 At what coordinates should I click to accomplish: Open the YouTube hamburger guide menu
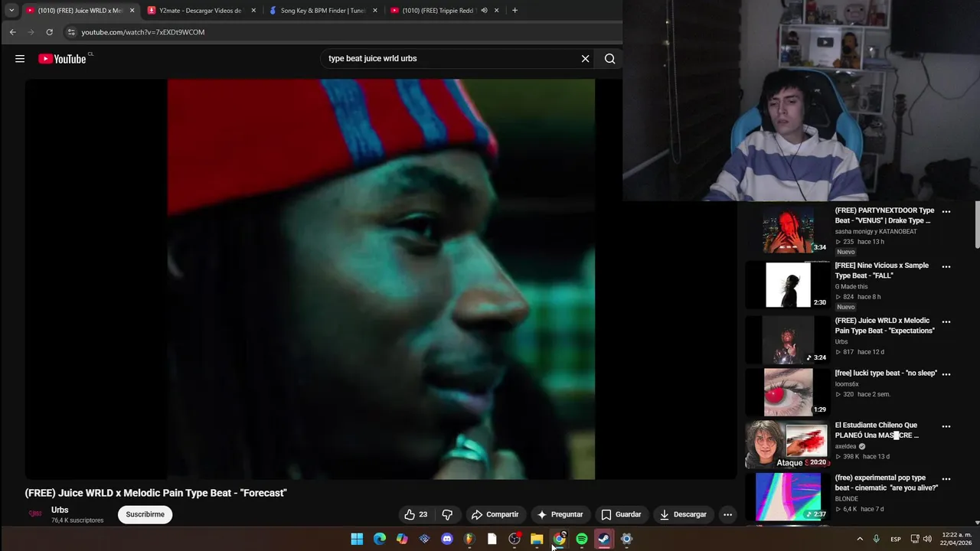tap(20, 58)
